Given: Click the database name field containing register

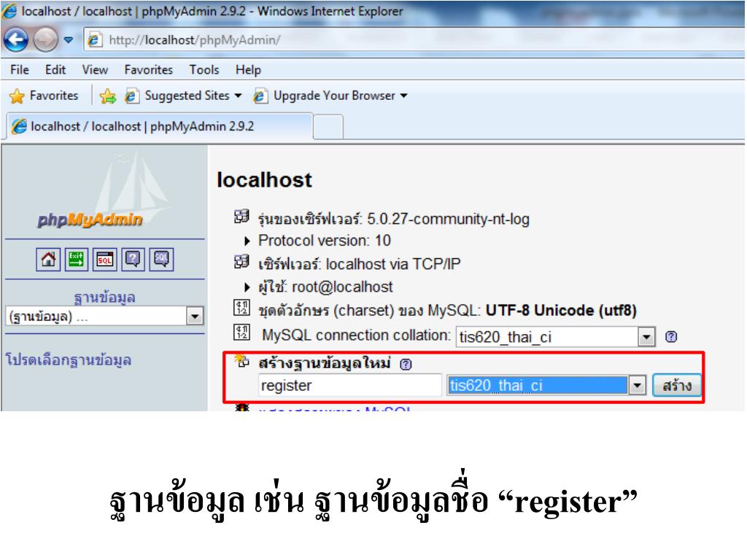Looking at the screenshot, I should tap(350, 385).
